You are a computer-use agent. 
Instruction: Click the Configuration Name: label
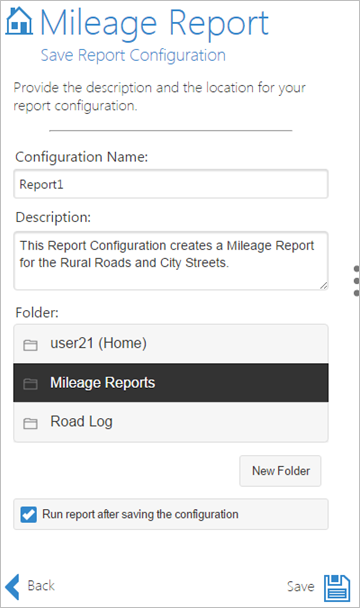click(82, 157)
